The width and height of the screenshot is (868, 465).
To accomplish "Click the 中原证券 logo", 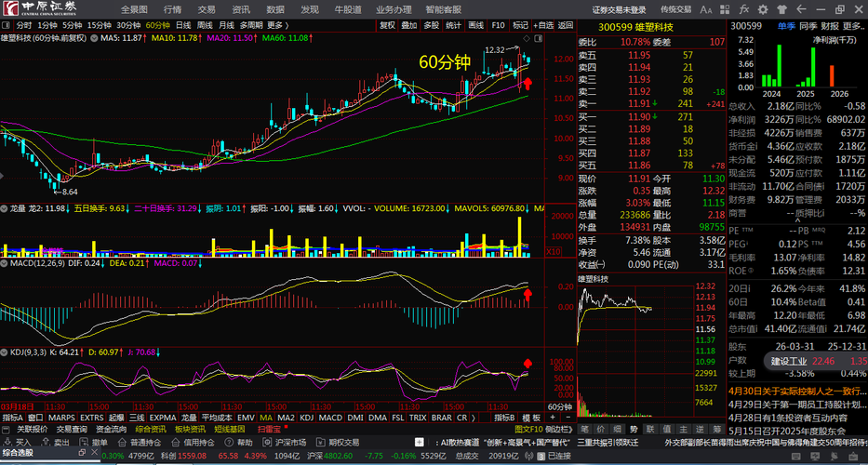I will (x=40, y=9).
